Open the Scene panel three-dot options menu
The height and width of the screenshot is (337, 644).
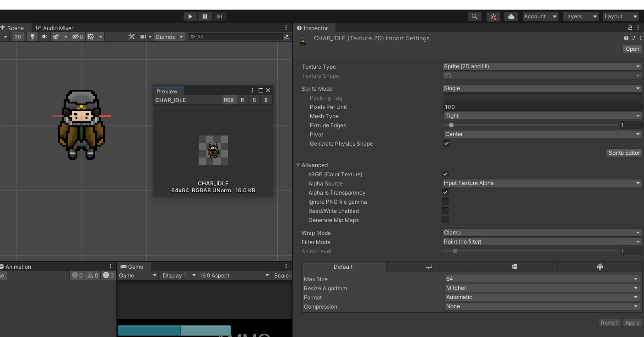click(x=286, y=28)
